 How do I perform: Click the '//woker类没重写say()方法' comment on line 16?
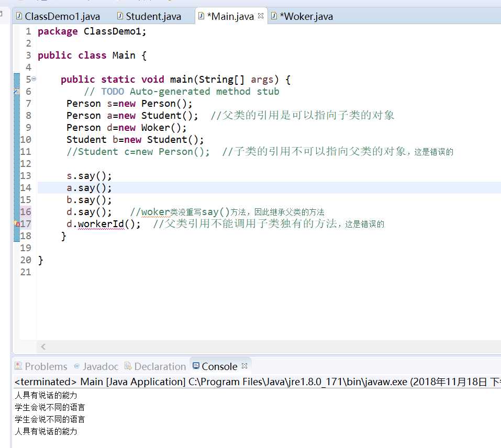(x=228, y=212)
